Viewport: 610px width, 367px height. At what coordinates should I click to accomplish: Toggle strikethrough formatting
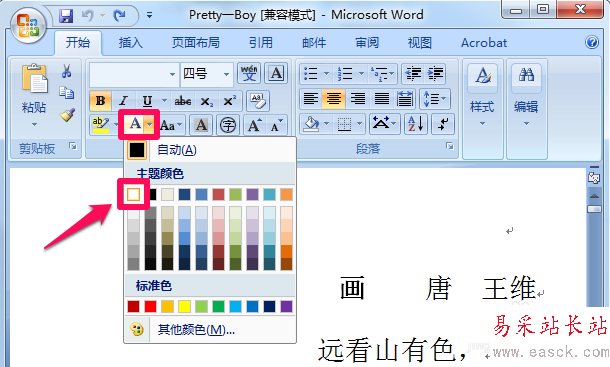pyautogui.click(x=182, y=101)
